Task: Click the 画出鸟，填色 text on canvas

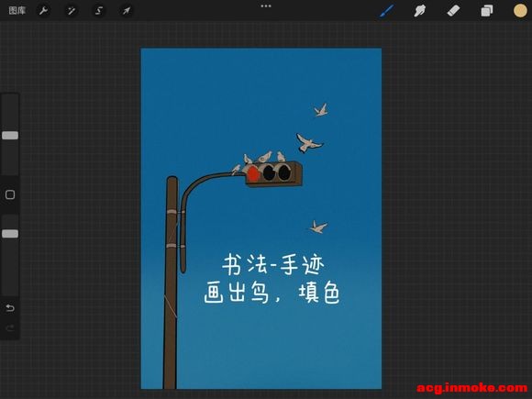Action: 272,293
